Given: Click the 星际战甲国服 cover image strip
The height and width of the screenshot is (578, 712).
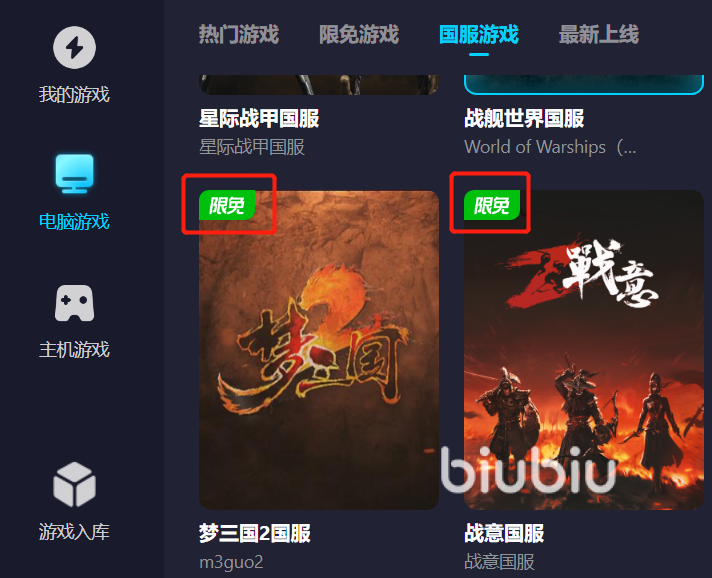Looking at the screenshot, I should [x=319, y=85].
